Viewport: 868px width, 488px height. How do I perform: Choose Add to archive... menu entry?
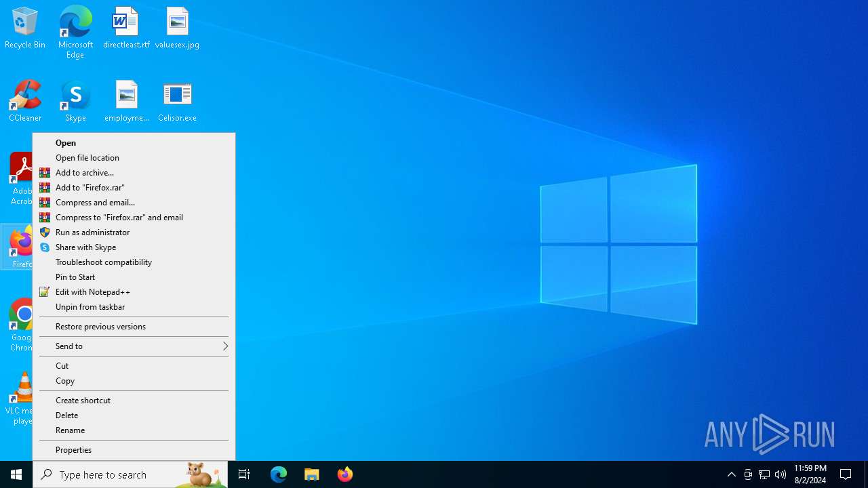[134, 173]
